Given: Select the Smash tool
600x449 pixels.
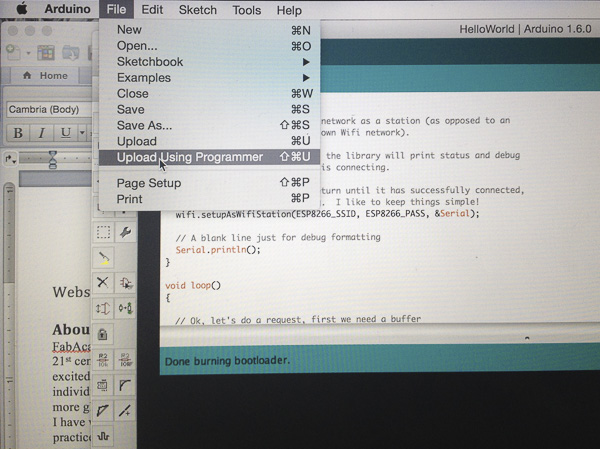Looking at the screenshot, I should (x=103, y=385).
